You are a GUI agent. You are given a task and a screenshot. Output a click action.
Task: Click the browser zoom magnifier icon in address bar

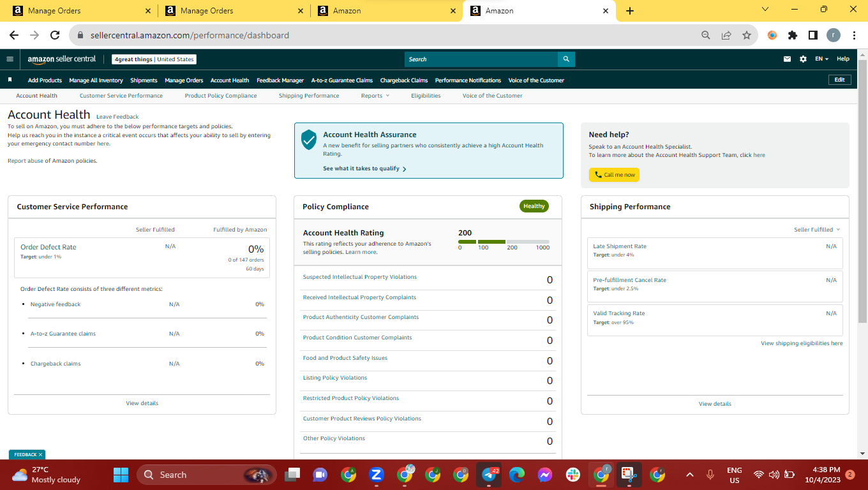click(706, 35)
